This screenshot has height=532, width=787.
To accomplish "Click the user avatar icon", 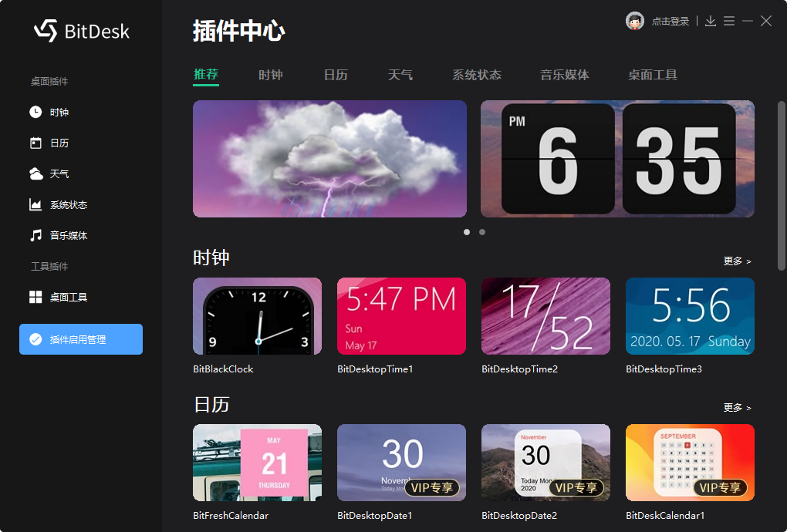I will click(634, 20).
